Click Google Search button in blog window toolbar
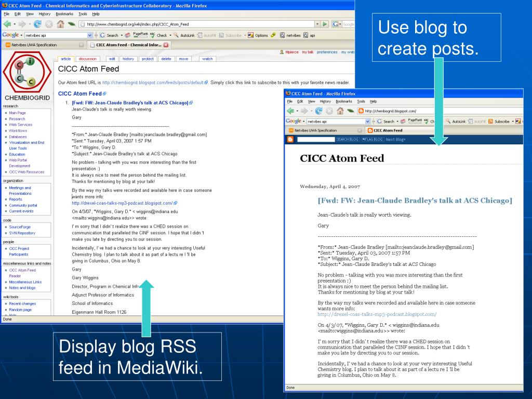Screen dimensions: 532x399 pyautogui.click(x=385, y=122)
